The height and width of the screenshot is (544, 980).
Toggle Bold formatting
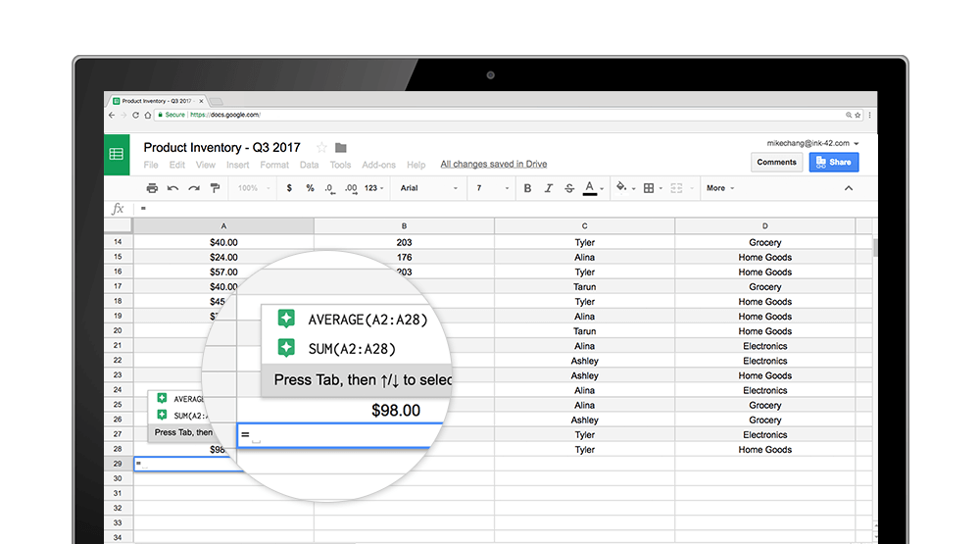tap(527, 188)
